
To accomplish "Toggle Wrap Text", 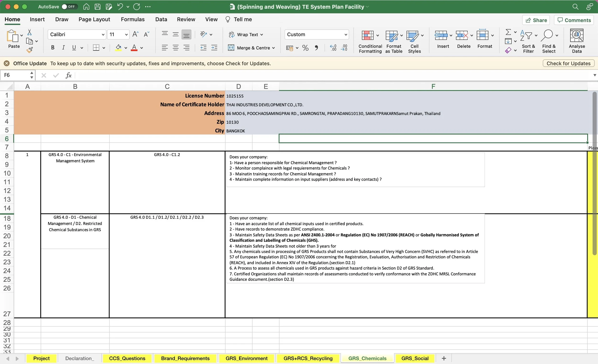I will (x=246, y=34).
